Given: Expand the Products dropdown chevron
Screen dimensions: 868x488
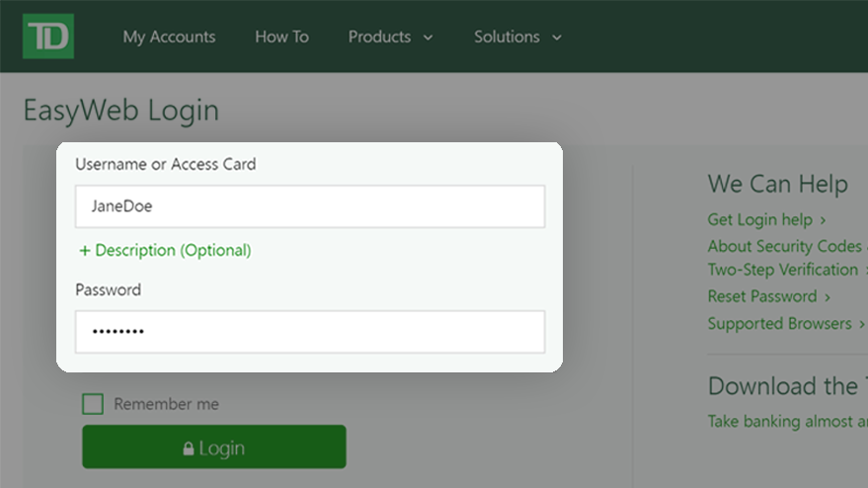Looking at the screenshot, I should tap(428, 38).
